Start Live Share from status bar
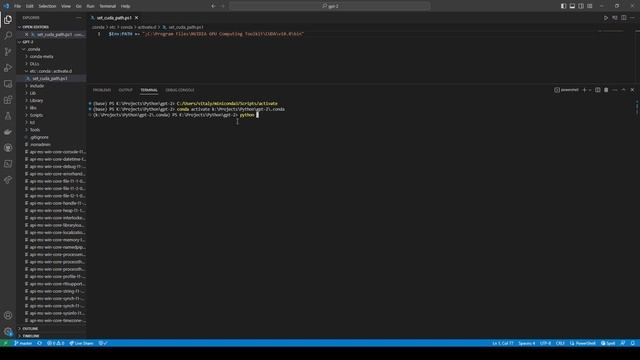The height and width of the screenshot is (360, 640). pyautogui.click(x=81, y=343)
